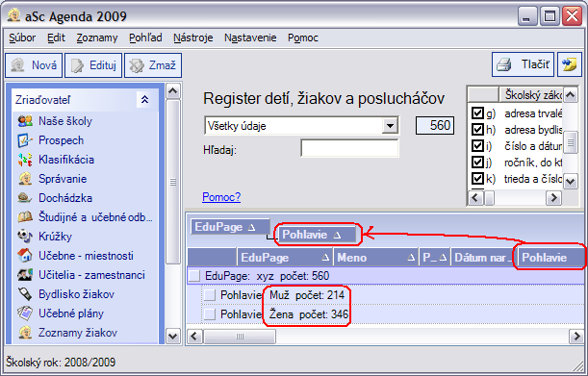The width and height of the screenshot is (588, 376).
Task: Click the sidebar vertical scrollbar thumb
Action: [172, 182]
